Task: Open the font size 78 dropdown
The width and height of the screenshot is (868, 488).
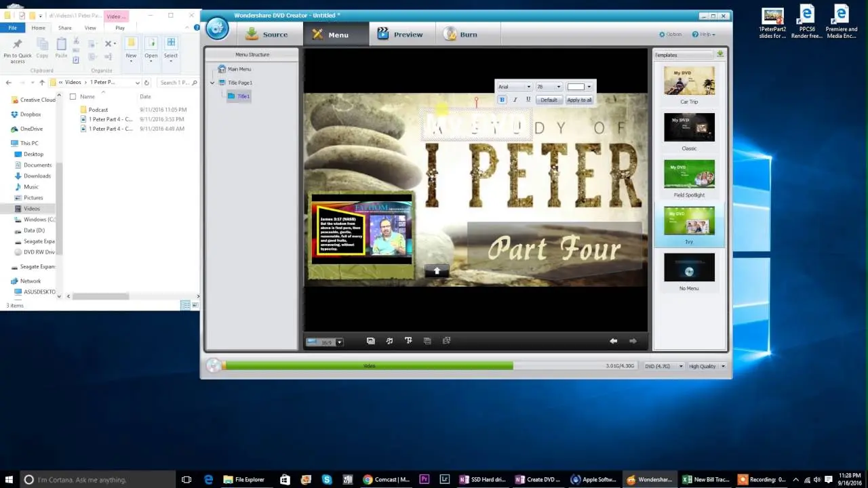Action: click(549, 87)
